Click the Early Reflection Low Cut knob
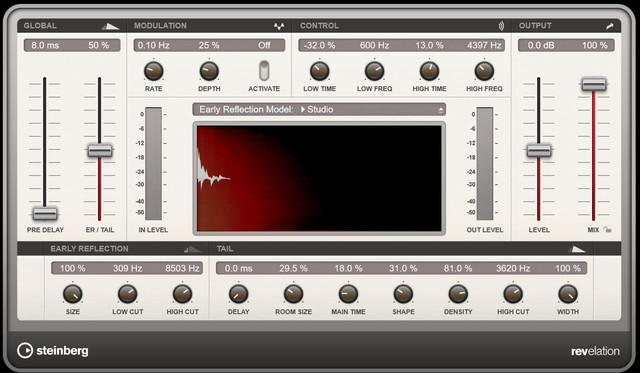 point(127,294)
